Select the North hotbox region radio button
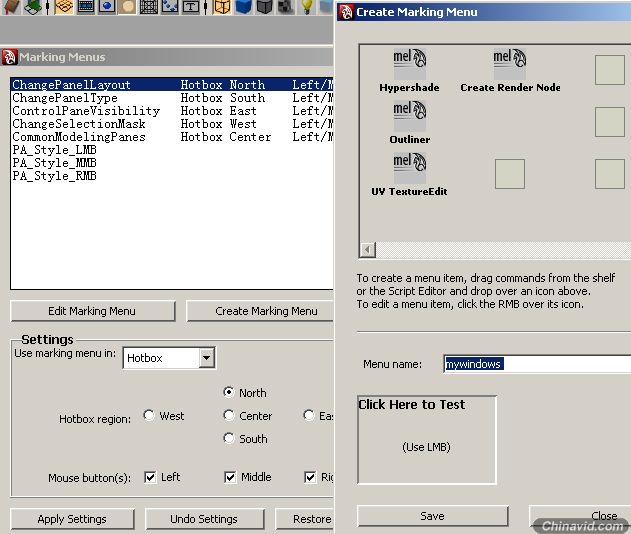The width and height of the screenshot is (631, 534). (x=229, y=392)
